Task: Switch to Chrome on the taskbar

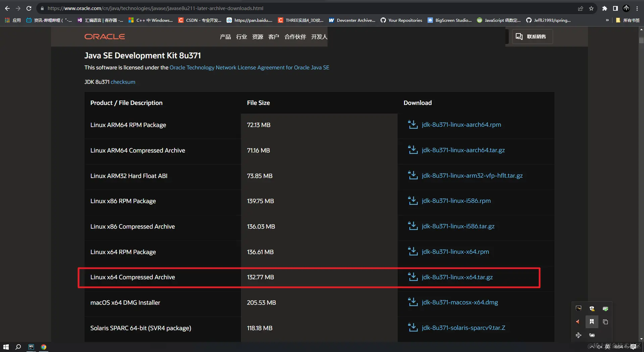Action: tap(44, 347)
